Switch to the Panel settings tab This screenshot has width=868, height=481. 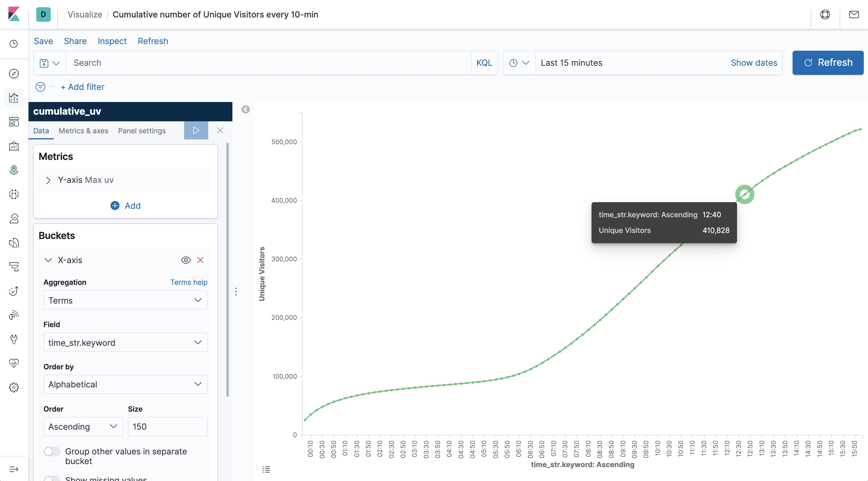[x=142, y=131]
